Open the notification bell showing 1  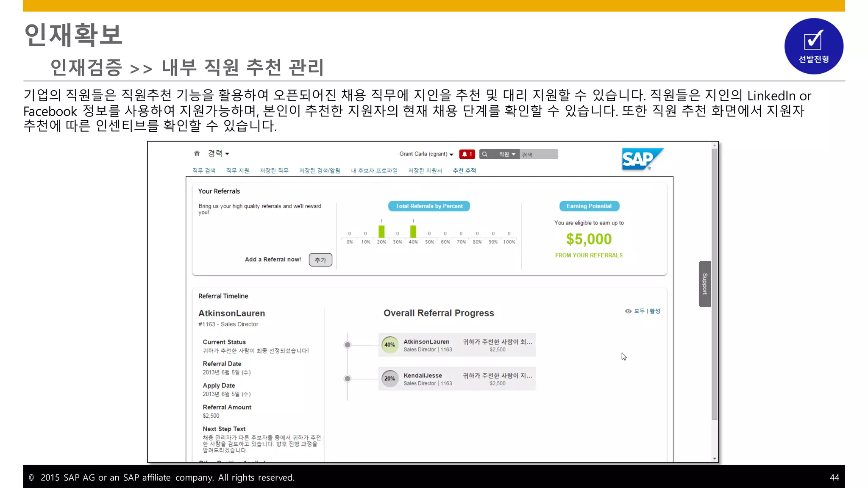tap(467, 154)
